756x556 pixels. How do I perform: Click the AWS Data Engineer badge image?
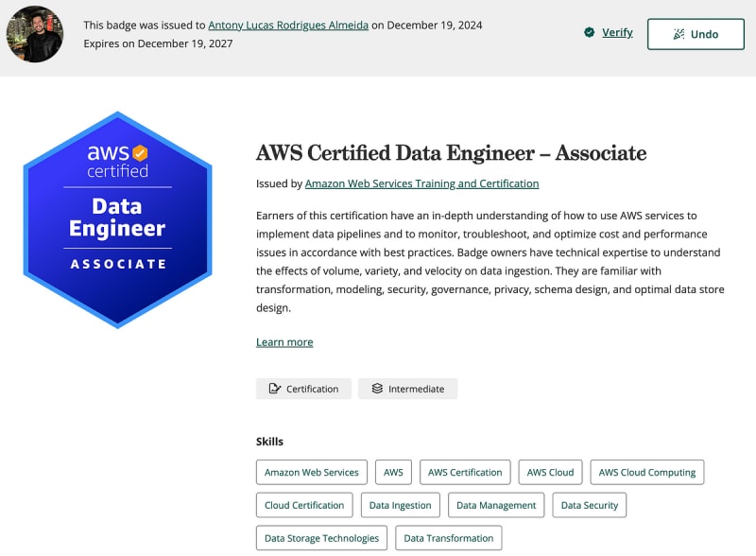tap(117, 219)
